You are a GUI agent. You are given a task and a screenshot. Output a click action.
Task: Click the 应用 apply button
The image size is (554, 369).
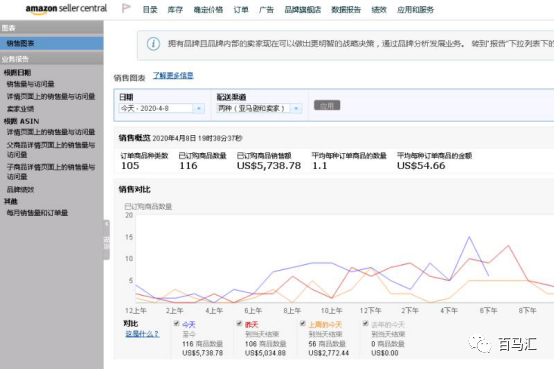point(327,106)
